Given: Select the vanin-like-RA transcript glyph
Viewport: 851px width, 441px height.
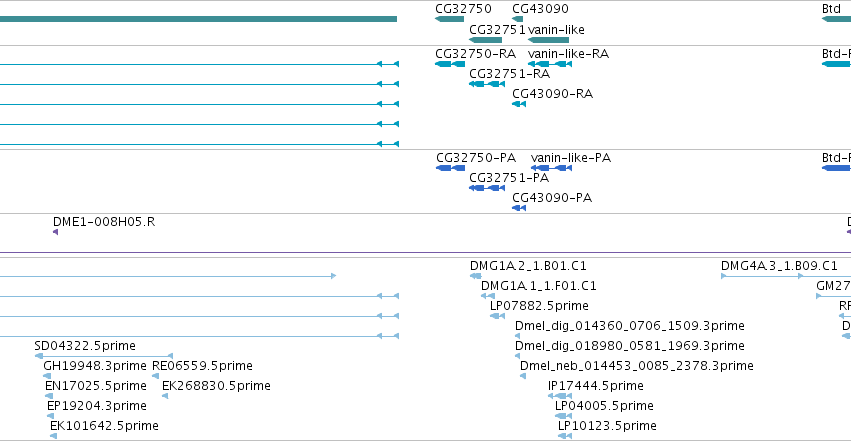Looking at the screenshot, I should (x=550, y=64).
